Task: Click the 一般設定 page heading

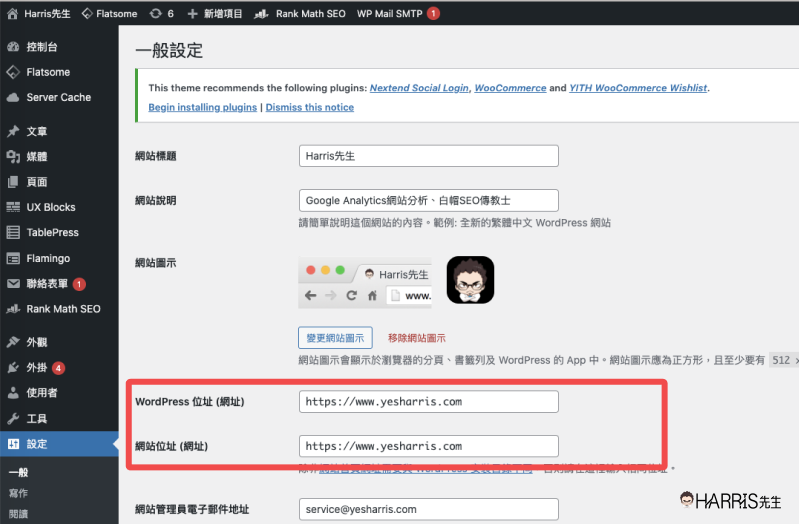Action: click(x=169, y=50)
